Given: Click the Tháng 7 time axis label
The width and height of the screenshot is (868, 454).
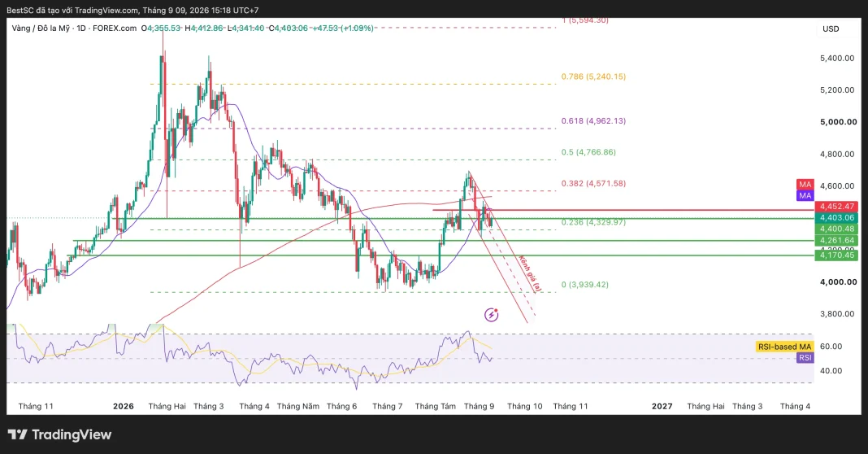Looking at the screenshot, I should (x=388, y=406).
